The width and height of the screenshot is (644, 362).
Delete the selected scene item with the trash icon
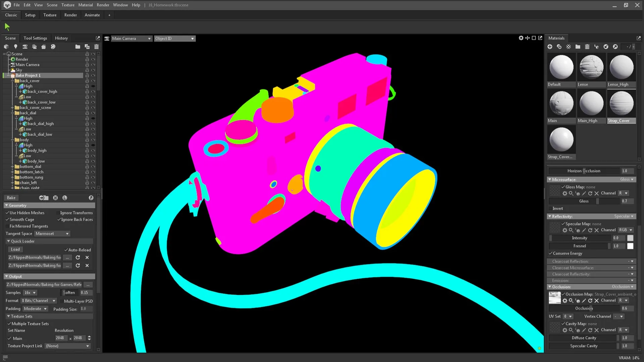click(96, 47)
